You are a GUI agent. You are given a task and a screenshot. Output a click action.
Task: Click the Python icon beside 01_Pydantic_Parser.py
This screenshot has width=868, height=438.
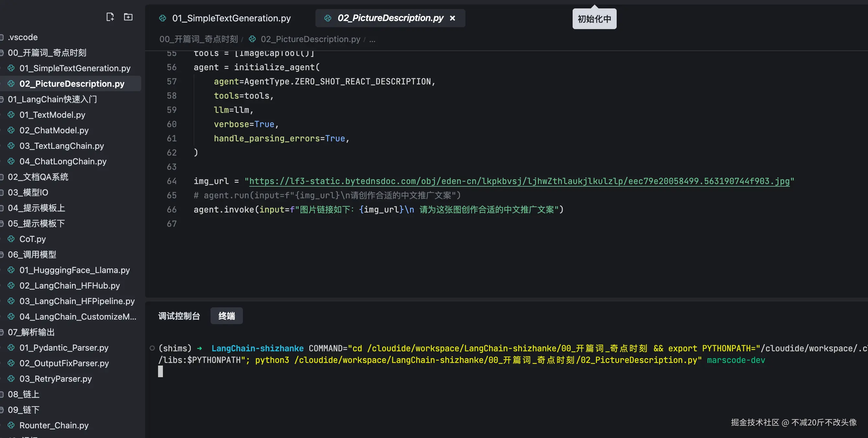[x=11, y=348]
